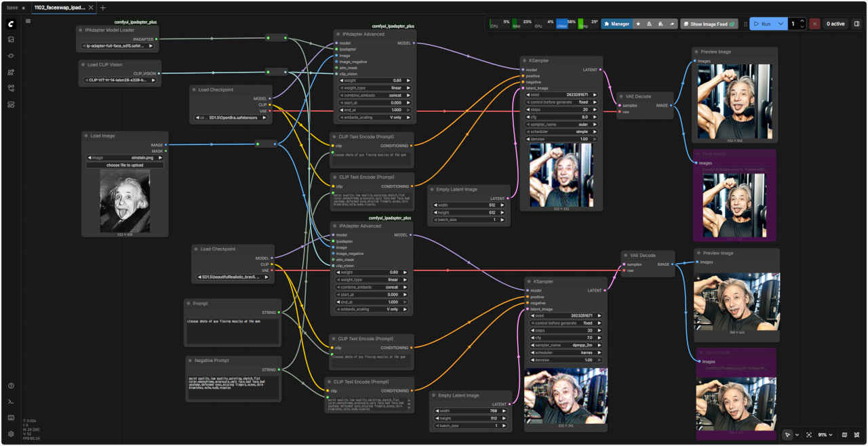Toggle the side panel layout icon top right
868x446 pixels.
[x=856, y=24]
